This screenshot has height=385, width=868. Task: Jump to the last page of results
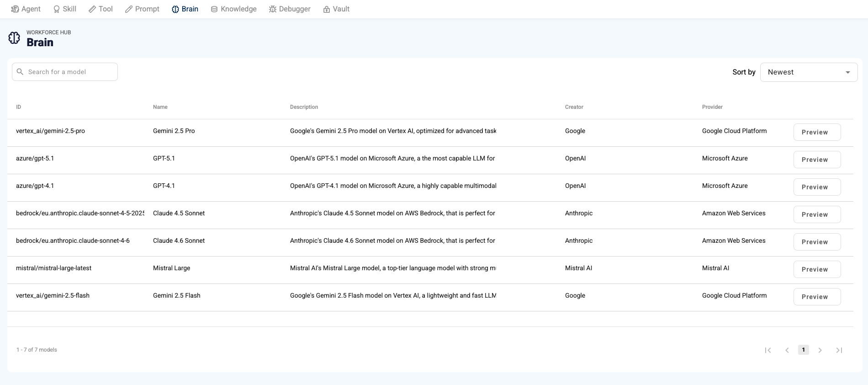click(839, 350)
